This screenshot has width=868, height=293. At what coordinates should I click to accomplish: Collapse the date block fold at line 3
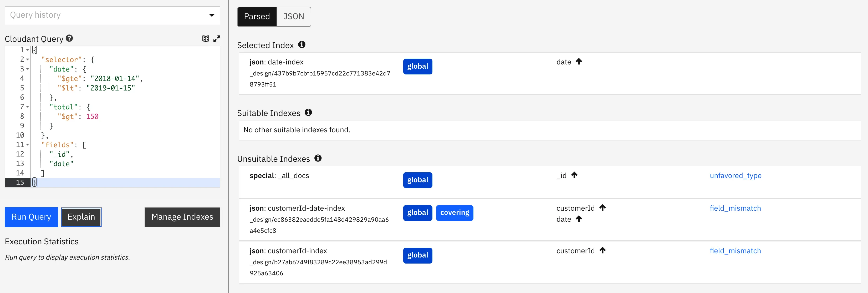[x=28, y=69]
